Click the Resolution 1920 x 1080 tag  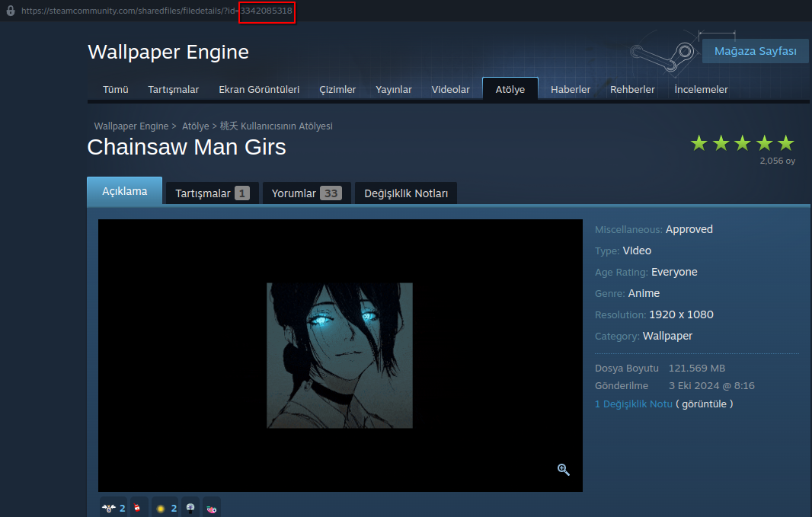click(681, 314)
